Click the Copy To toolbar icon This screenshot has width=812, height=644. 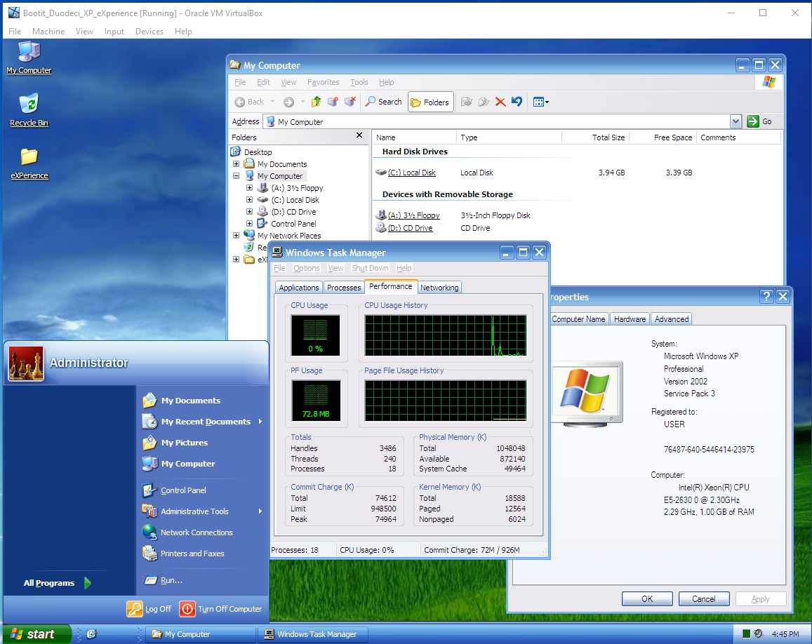click(484, 102)
